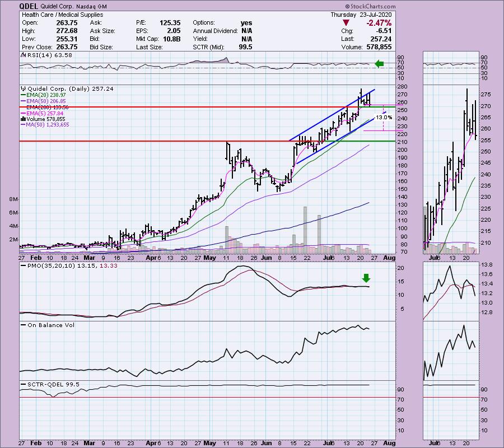The height and width of the screenshot is (448, 504).
Task: Click the Aug label beneath the price chart
Action: click(x=390, y=258)
